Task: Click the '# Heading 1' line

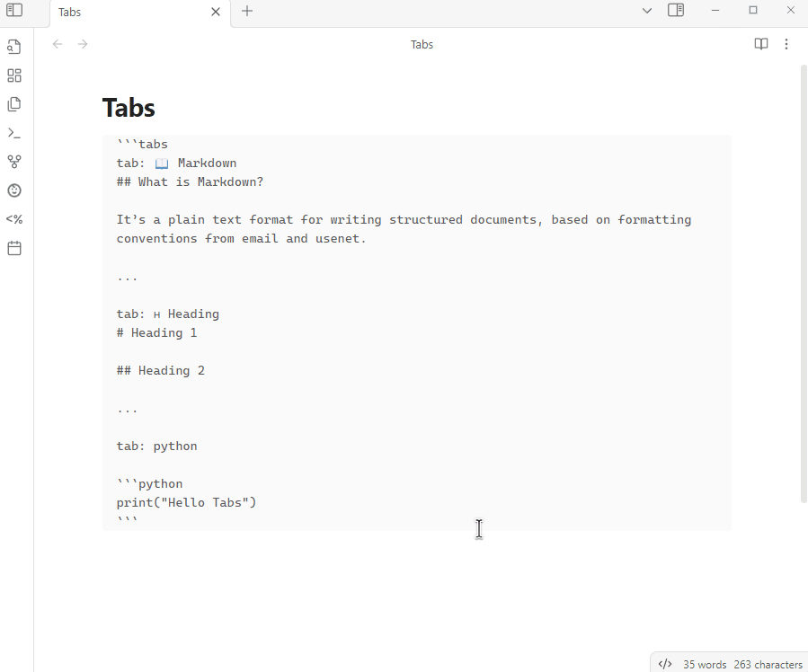Action: point(156,333)
